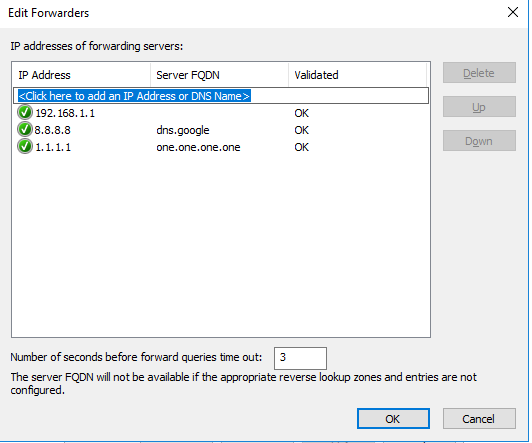Click the forward queries timeout seconds field
The image size is (532, 443).
[300, 358]
